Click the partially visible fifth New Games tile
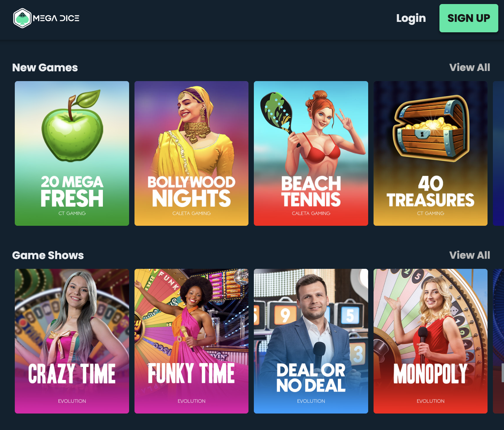504x430 pixels. click(x=498, y=153)
